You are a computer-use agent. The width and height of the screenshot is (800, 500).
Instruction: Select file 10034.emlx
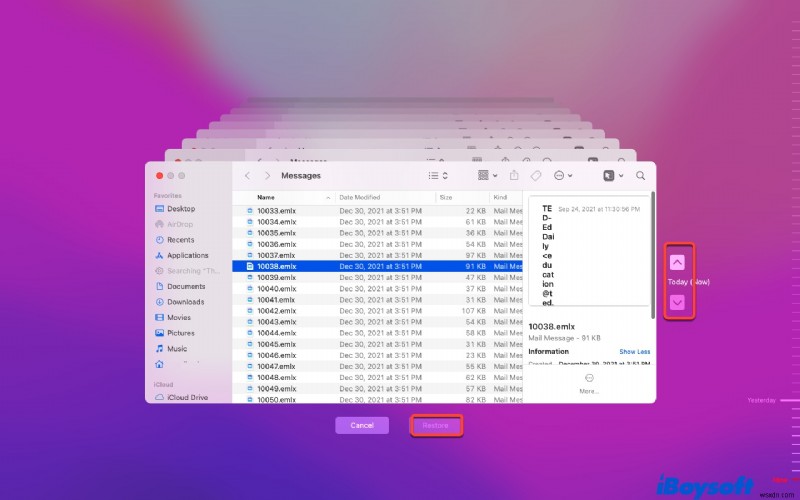[x=378, y=222]
